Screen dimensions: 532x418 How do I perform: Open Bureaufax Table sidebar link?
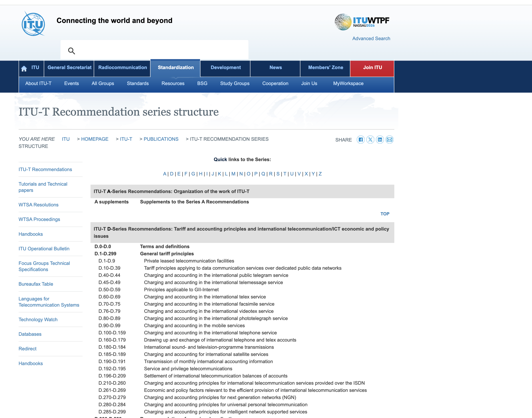(36, 284)
